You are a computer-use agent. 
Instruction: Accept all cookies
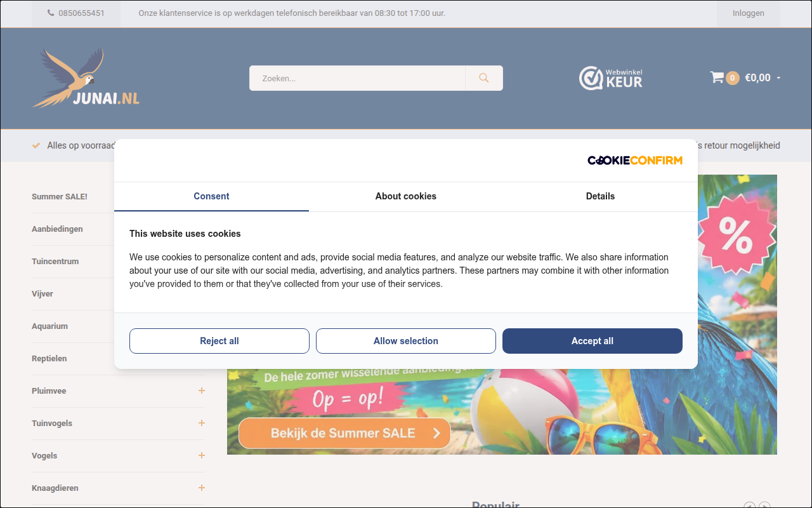pyautogui.click(x=593, y=341)
